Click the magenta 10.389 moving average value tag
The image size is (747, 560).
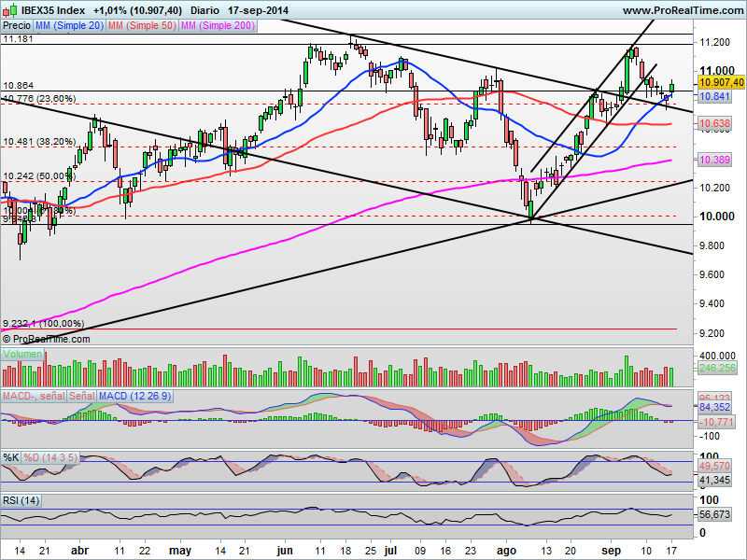pos(714,160)
